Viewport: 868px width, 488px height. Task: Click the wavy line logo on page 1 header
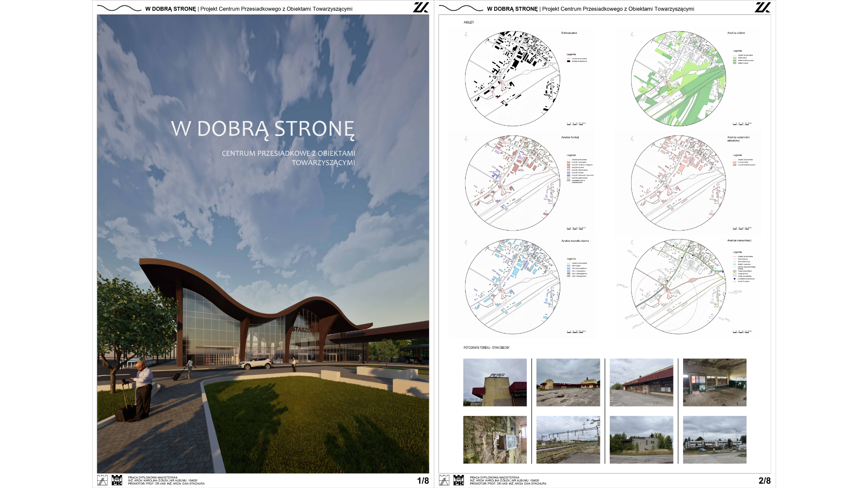pyautogui.click(x=119, y=8)
